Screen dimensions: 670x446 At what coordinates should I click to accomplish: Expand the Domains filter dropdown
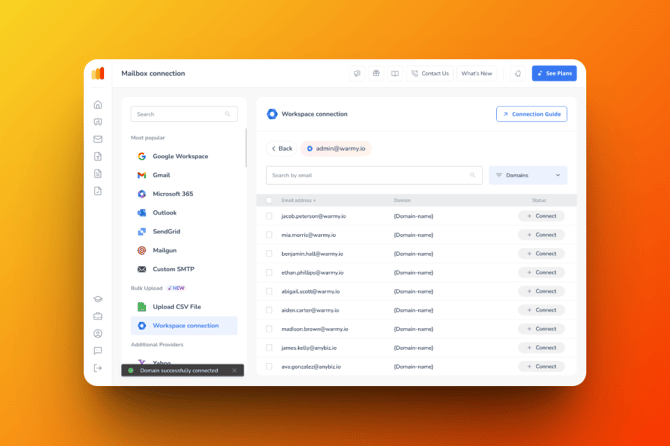[x=528, y=175]
